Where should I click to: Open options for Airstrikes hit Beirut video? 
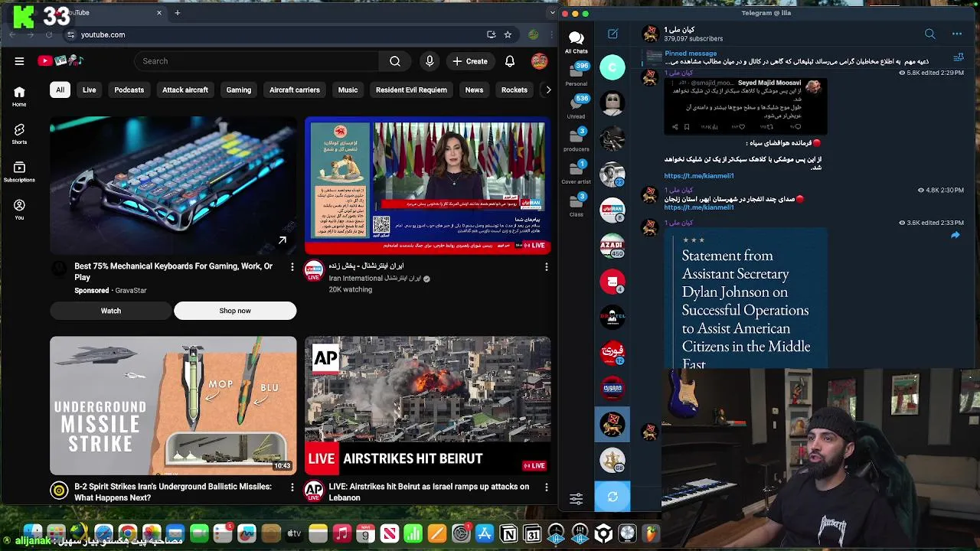(546, 487)
